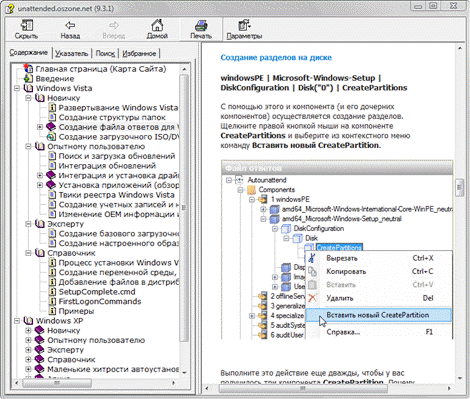Click the Примеры page icon
The width and height of the screenshot is (470, 399).
point(52,311)
